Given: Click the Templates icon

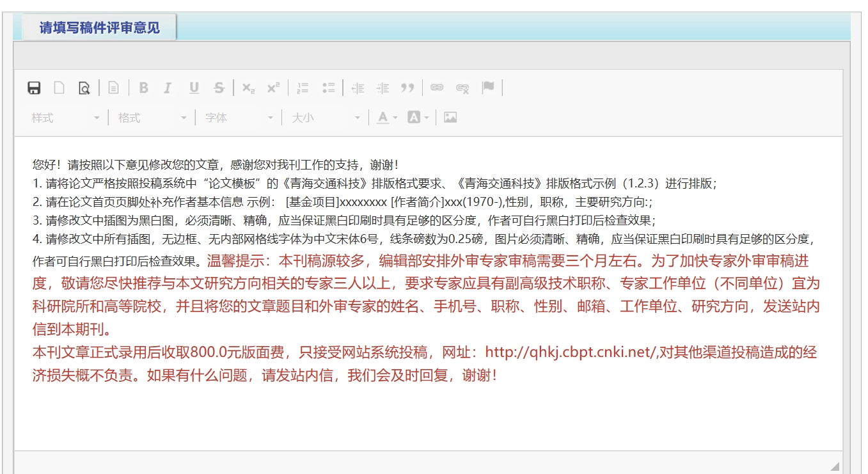Looking at the screenshot, I should (x=113, y=88).
